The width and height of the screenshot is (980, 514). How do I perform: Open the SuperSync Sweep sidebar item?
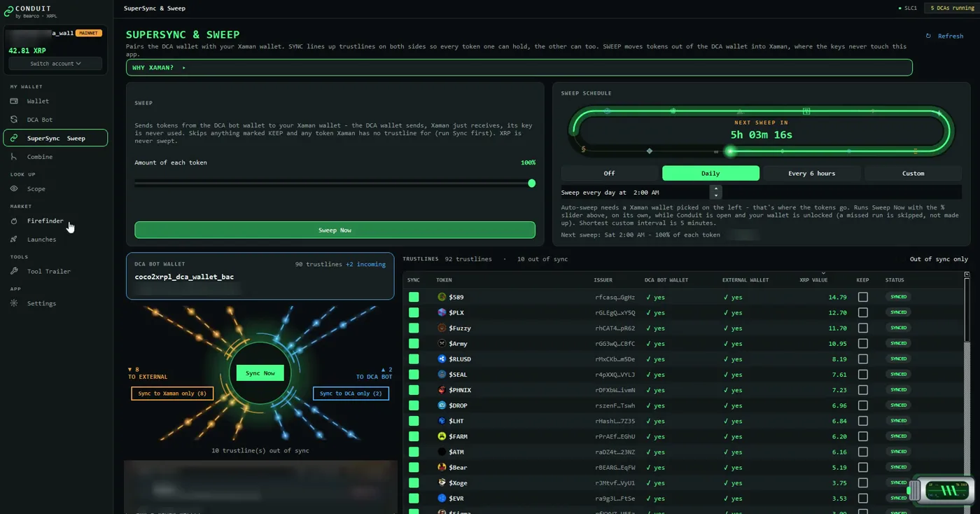coord(55,138)
